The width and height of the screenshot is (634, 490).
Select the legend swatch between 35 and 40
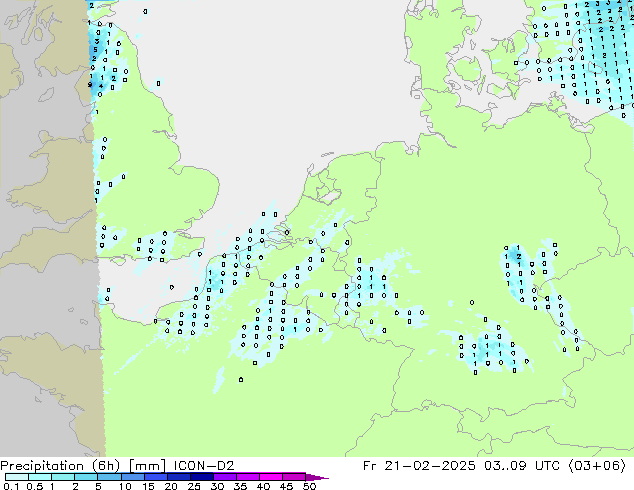(247, 477)
